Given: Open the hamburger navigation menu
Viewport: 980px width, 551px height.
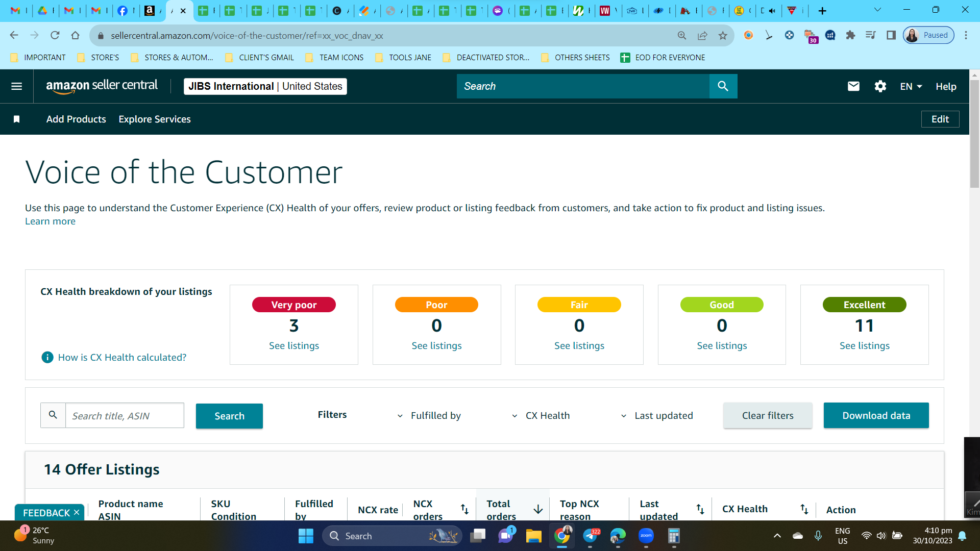Looking at the screenshot, I should tap(16, 86).
